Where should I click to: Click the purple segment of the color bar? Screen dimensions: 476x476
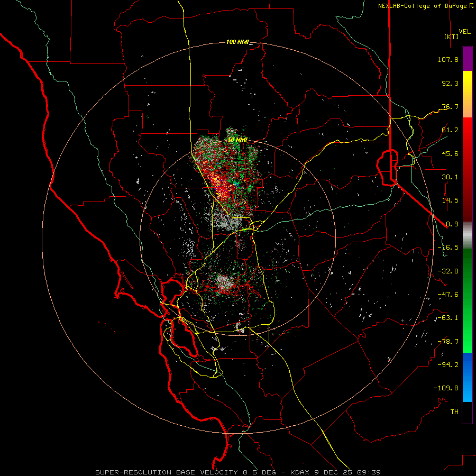click(467, 59)
